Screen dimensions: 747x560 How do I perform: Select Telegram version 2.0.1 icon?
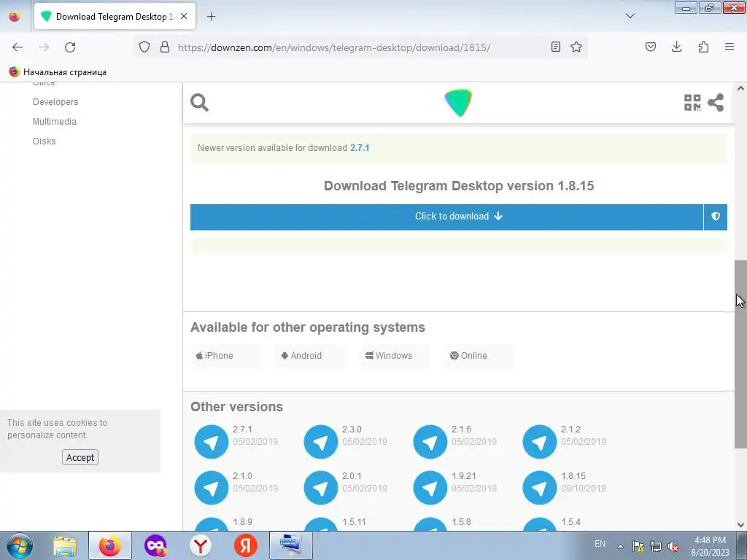(321, 488)
